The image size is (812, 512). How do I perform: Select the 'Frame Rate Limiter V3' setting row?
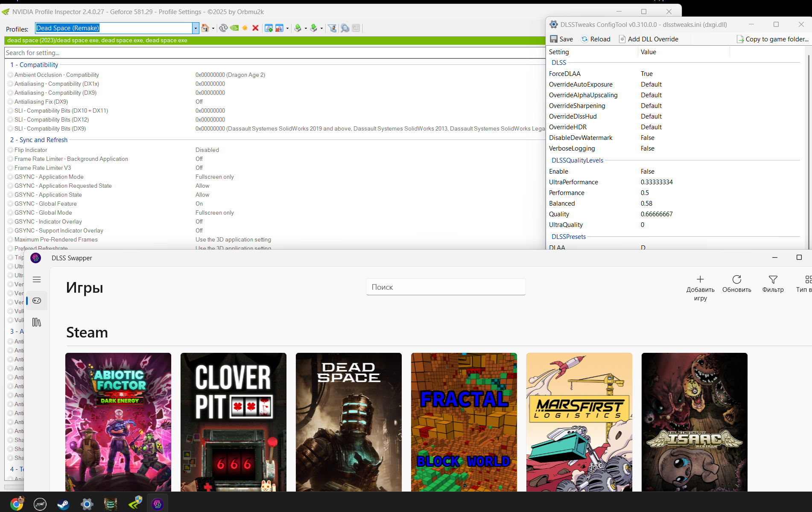tap(276, 168)
